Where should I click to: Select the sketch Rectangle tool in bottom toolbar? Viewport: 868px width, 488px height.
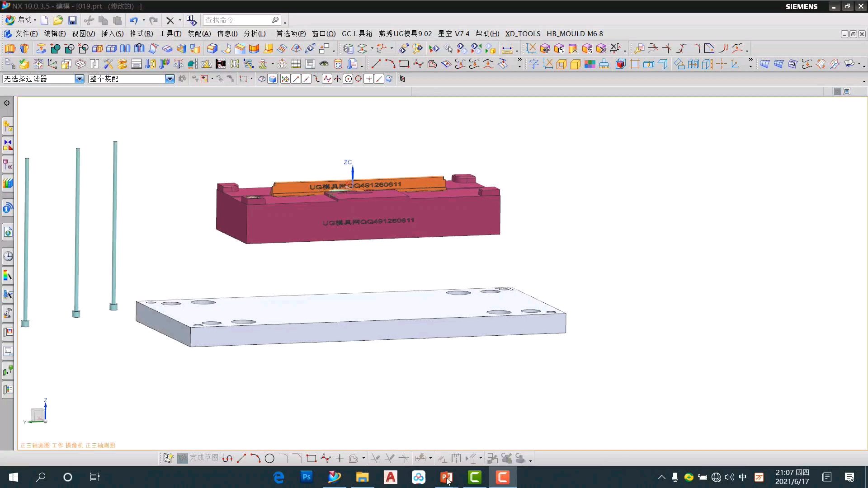pos(311,458)
